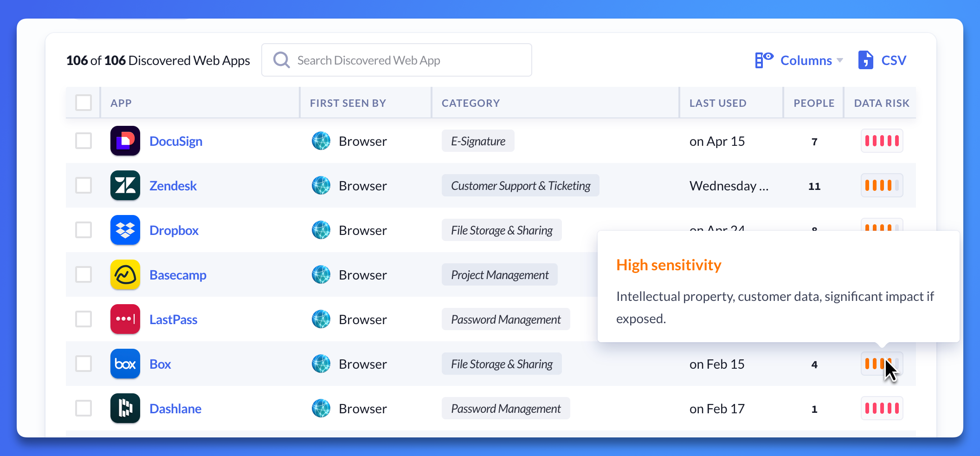The width and height of the screenshot is (980, 456).
Task: Click the Basecamp app icon
Action: pyautogui.click(x=125, y=274)
